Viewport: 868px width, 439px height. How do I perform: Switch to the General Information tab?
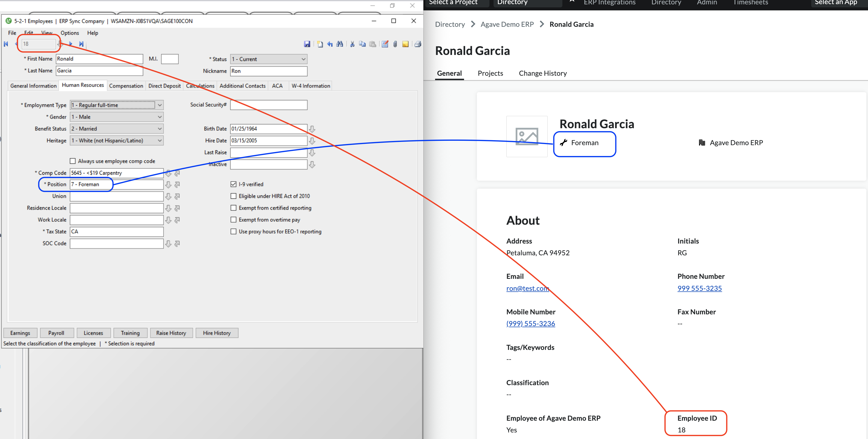tap(33, 86)
